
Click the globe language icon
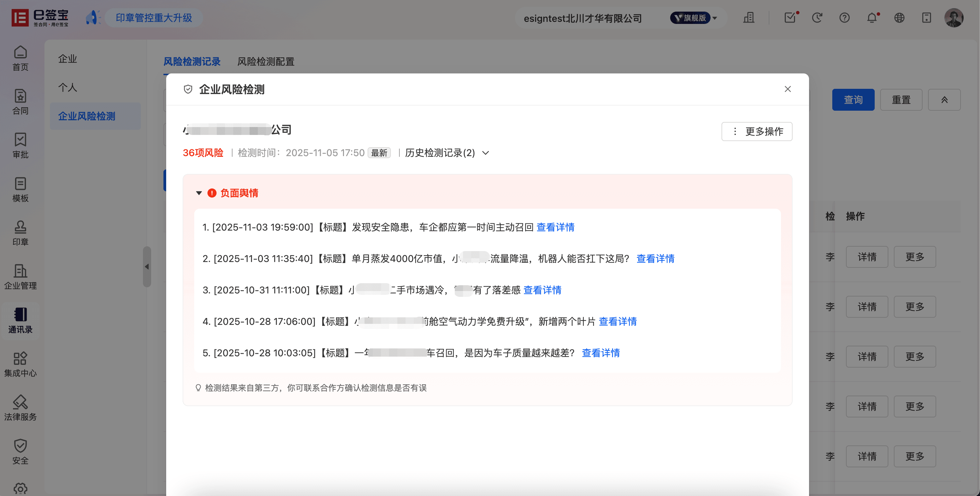click(899, 17)
